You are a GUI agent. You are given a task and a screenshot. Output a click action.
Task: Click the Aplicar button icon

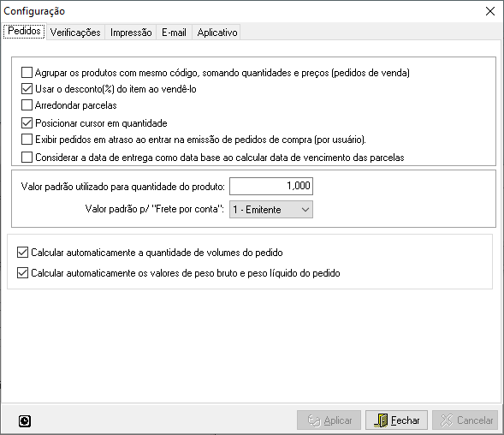(x=314, y=420)
